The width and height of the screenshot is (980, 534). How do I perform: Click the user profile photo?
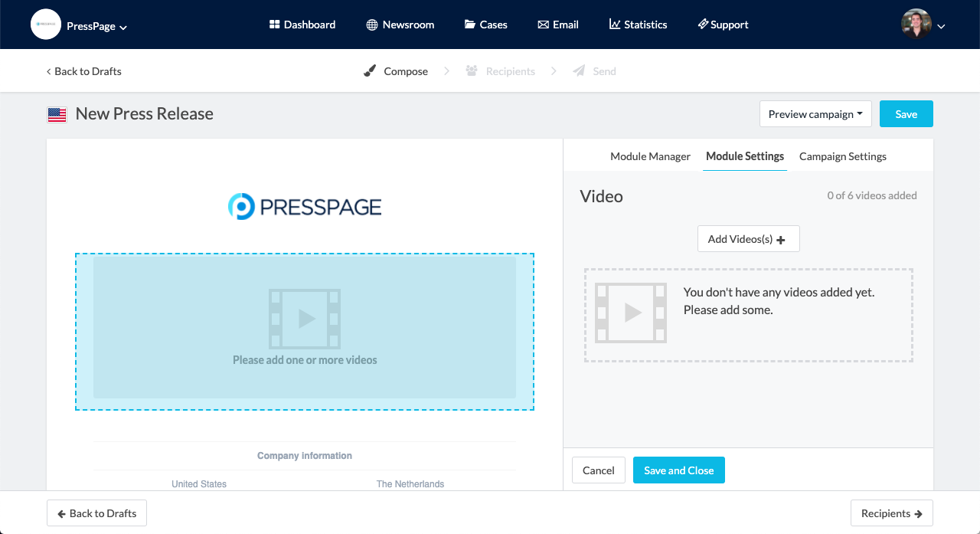(x=916, y=25)
